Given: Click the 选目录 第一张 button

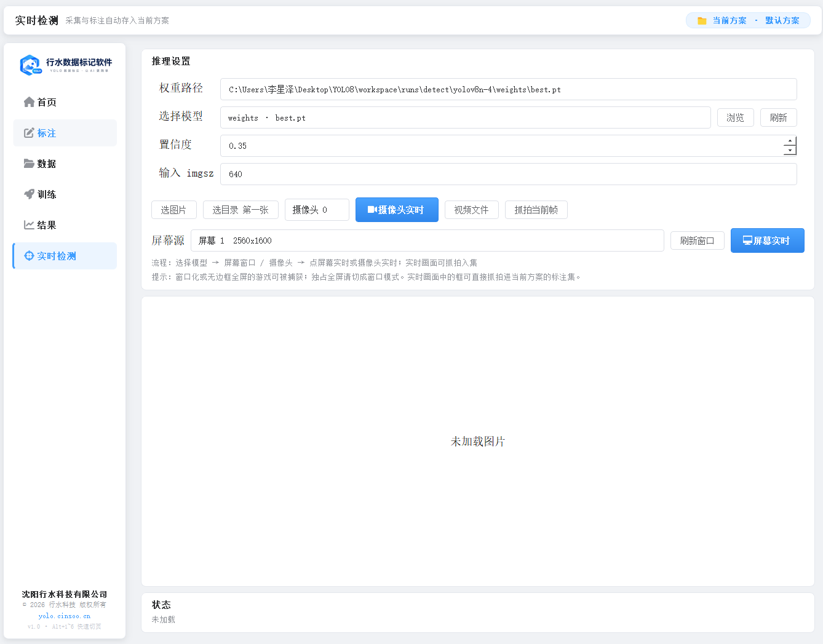Looking at the screenshot, I should [x=241, y=210].
